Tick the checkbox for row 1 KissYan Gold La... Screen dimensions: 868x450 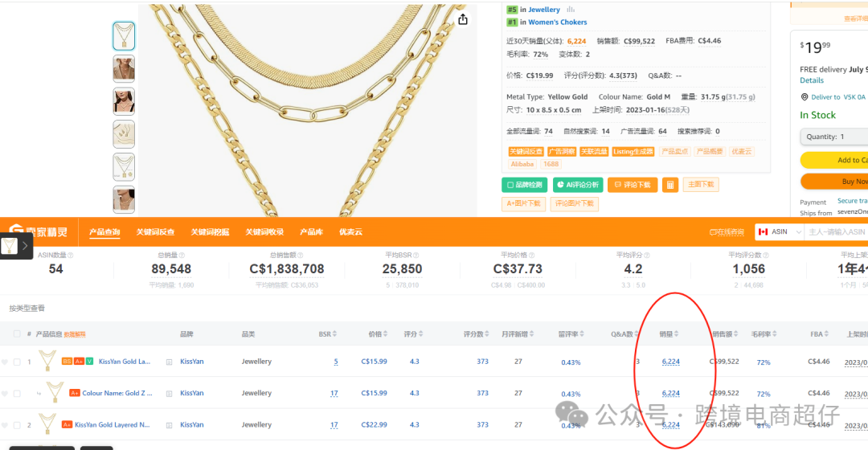click(x=17, y=362)
